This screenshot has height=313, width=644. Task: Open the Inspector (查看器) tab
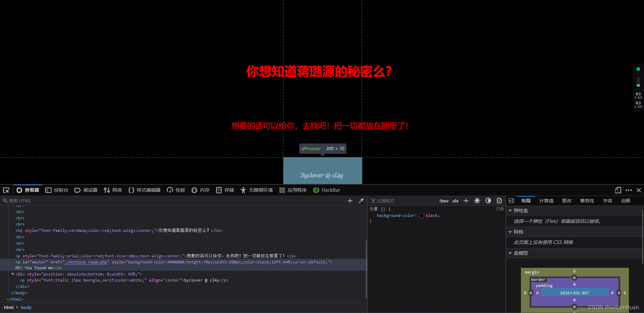coord(28,190)
